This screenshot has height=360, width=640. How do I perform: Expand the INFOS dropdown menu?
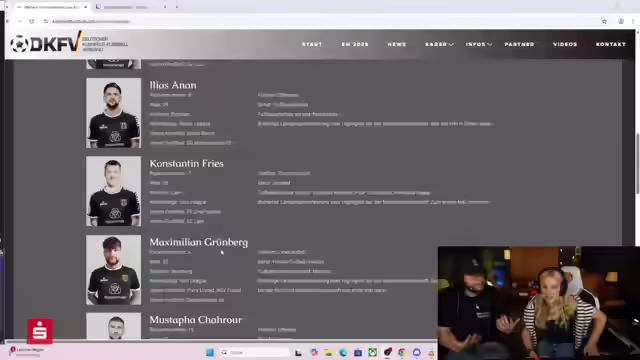[x=478, y=44]
